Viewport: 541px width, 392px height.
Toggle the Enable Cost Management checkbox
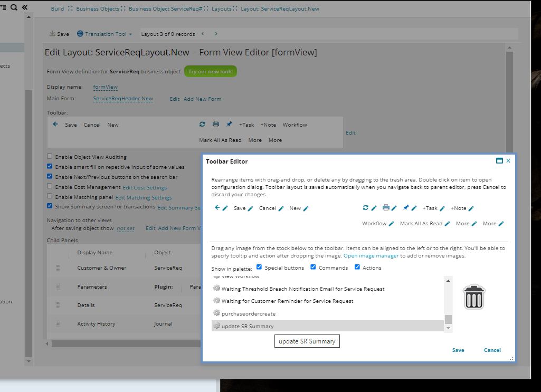50,186
